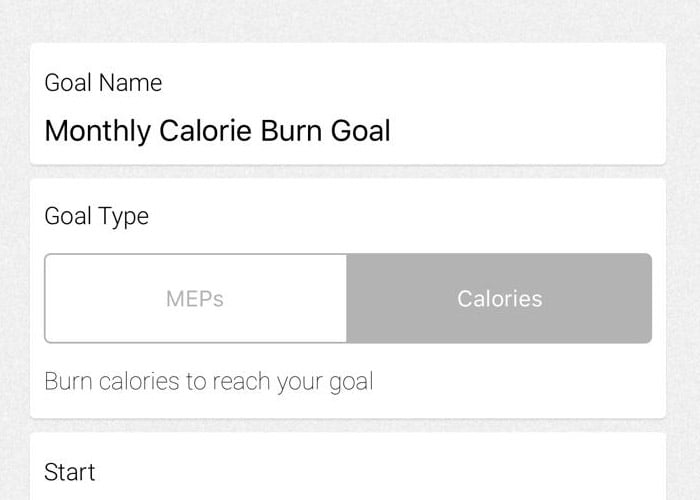Click "Burn calories to reach your goal" description
700x500 pixels.
tap(208, 381)
